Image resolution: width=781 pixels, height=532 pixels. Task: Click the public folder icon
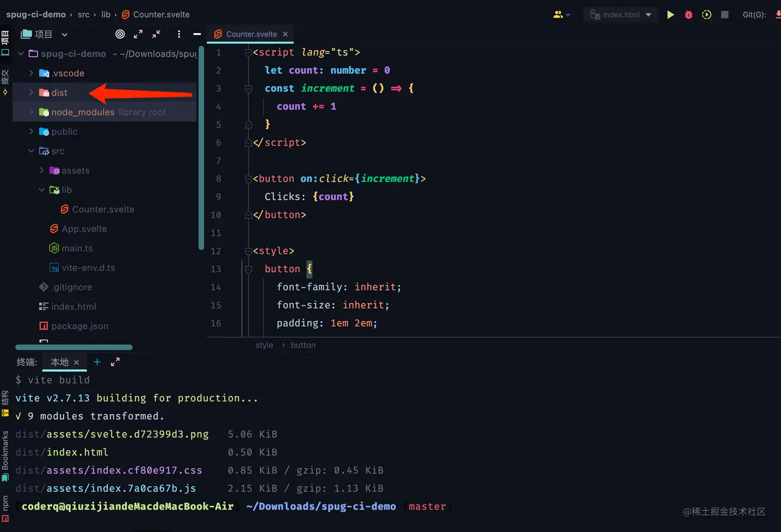[44, 132]
